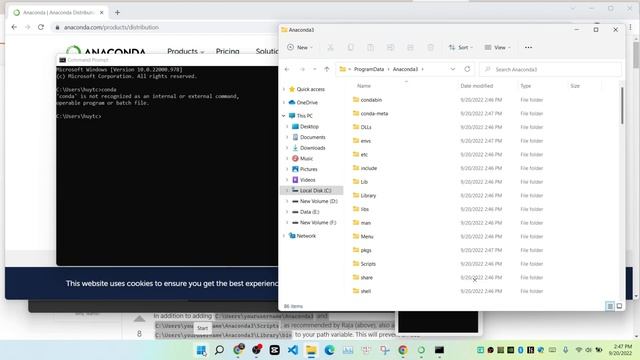Go up one folder level in Explorer
The height and width of the screenshot is (360, 640).
pyautogui.click(x=327, y=69)
